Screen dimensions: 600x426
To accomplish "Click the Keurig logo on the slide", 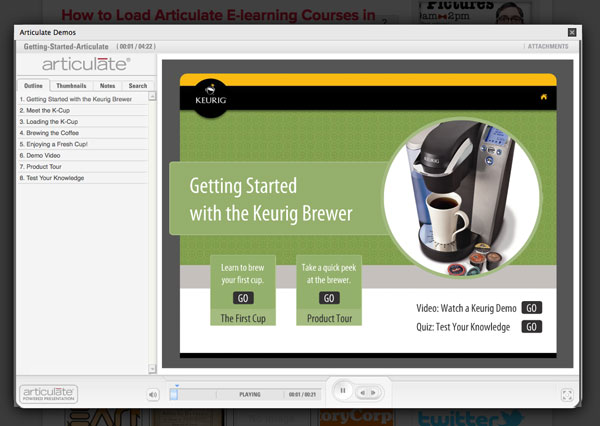I will pos(210,98).
